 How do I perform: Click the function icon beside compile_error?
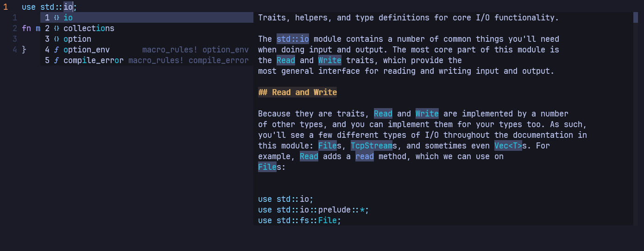57,60
